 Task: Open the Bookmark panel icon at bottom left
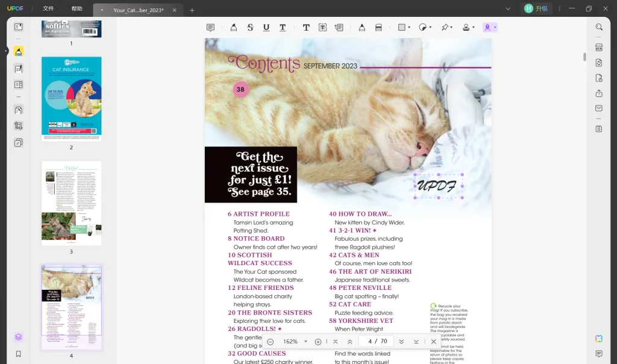[18, 354]
